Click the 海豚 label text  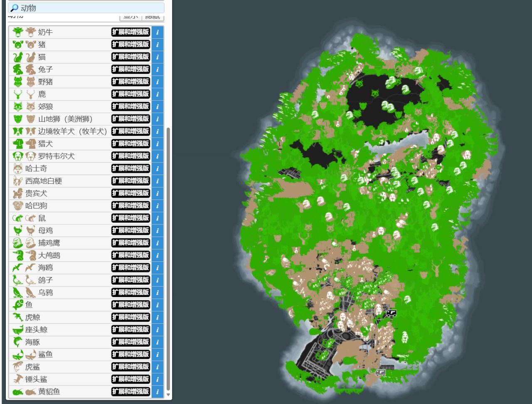click(x=32, y=342)
